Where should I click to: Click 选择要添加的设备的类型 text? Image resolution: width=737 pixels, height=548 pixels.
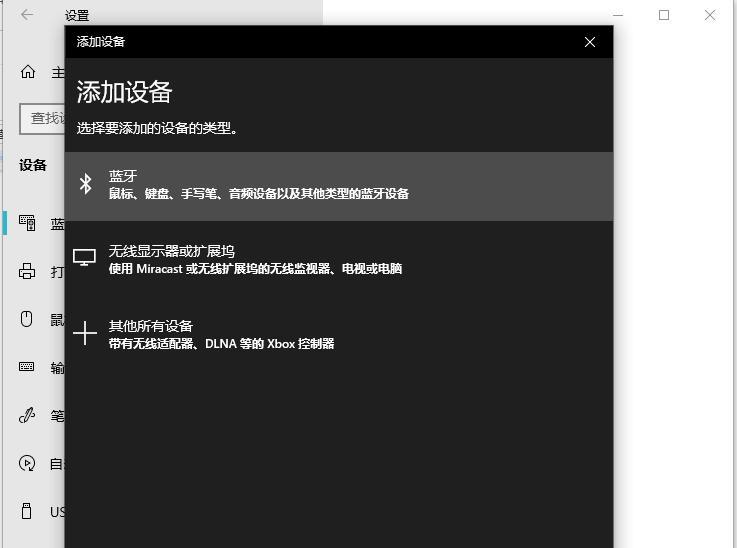tap(157, 128)
